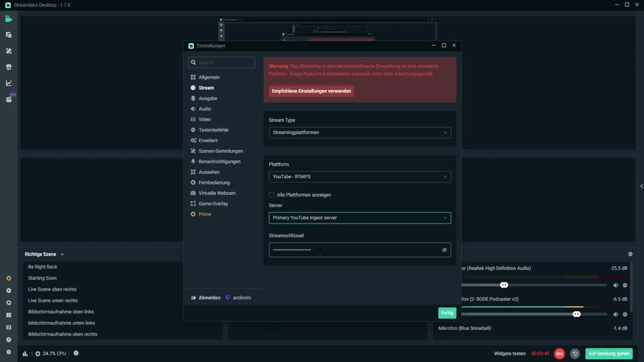
Task: Navigate to Video settings section
Action: pos(204,119)
